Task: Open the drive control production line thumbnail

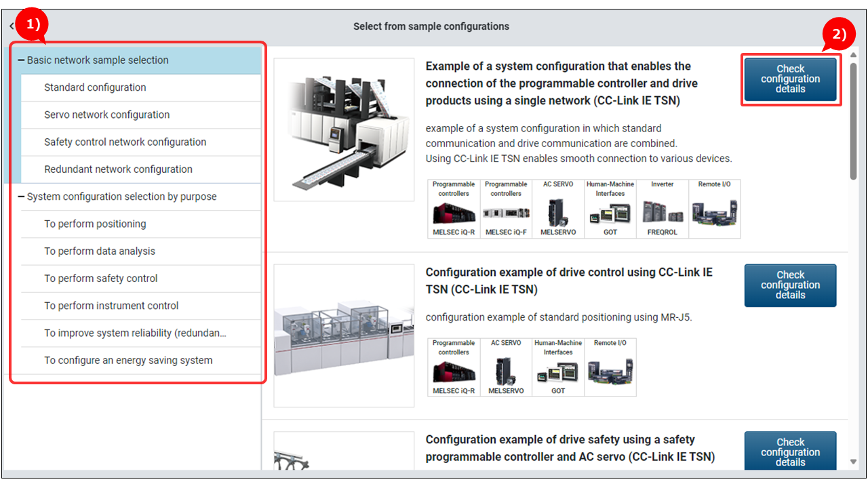Action: click(344, 335)
